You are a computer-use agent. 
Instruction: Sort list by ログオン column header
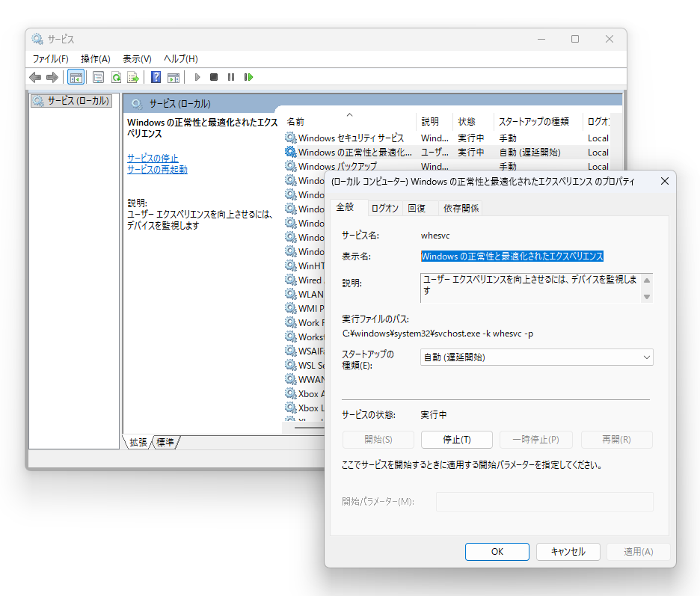(598, 121)
